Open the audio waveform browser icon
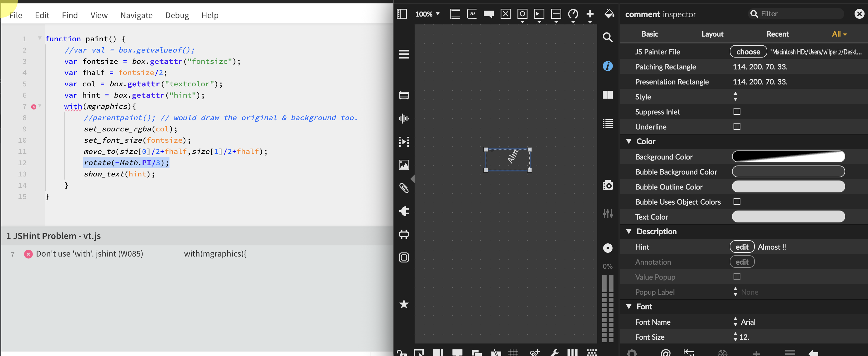 pos(404,118)
